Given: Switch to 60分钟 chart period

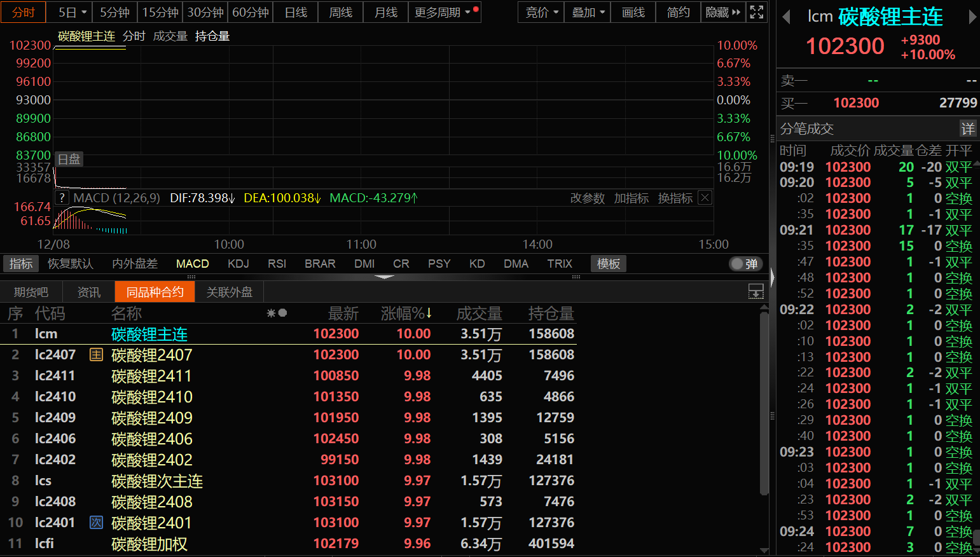Looking at the screenshot, I should pyautogui.click(x=251, y=12).
